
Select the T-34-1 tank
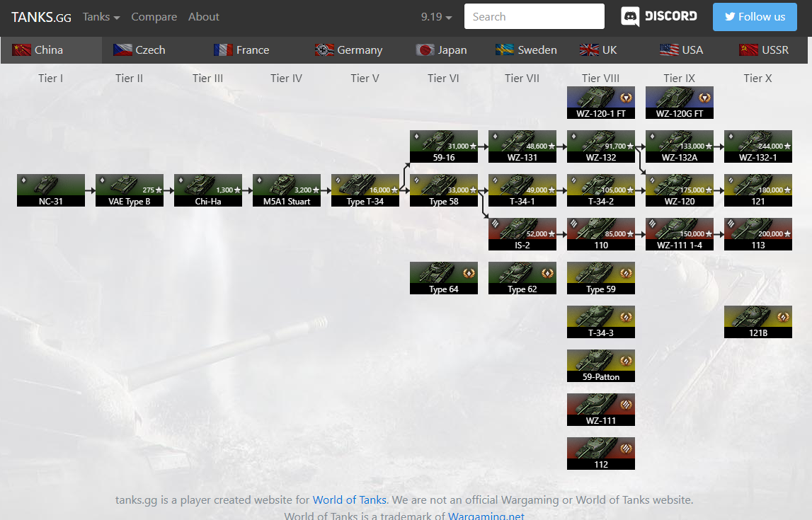coord(522,190)
